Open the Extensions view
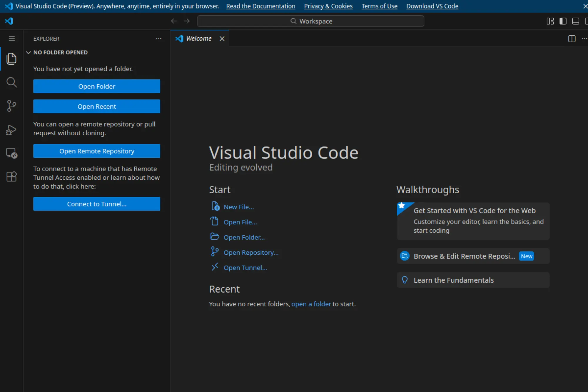 coord(11,176)
